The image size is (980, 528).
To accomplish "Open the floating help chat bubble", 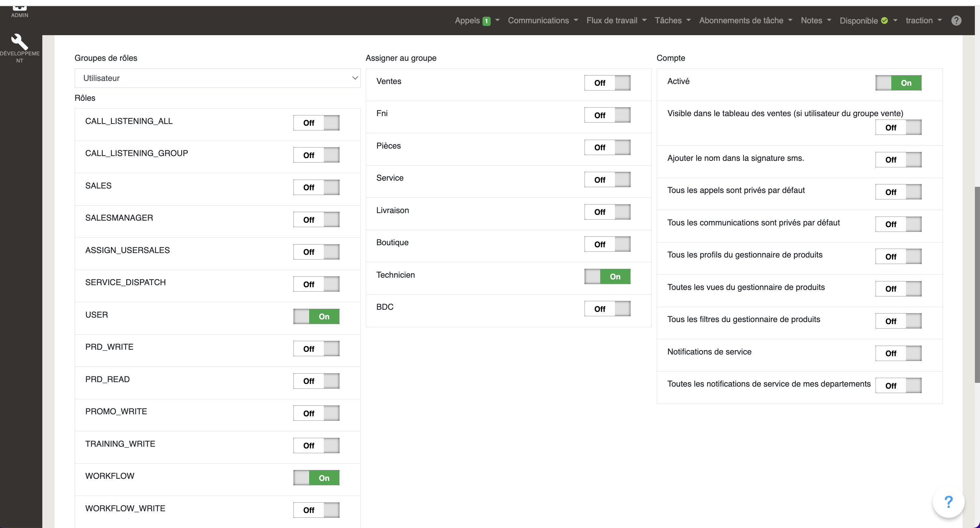I will click(x=948, y=502).
